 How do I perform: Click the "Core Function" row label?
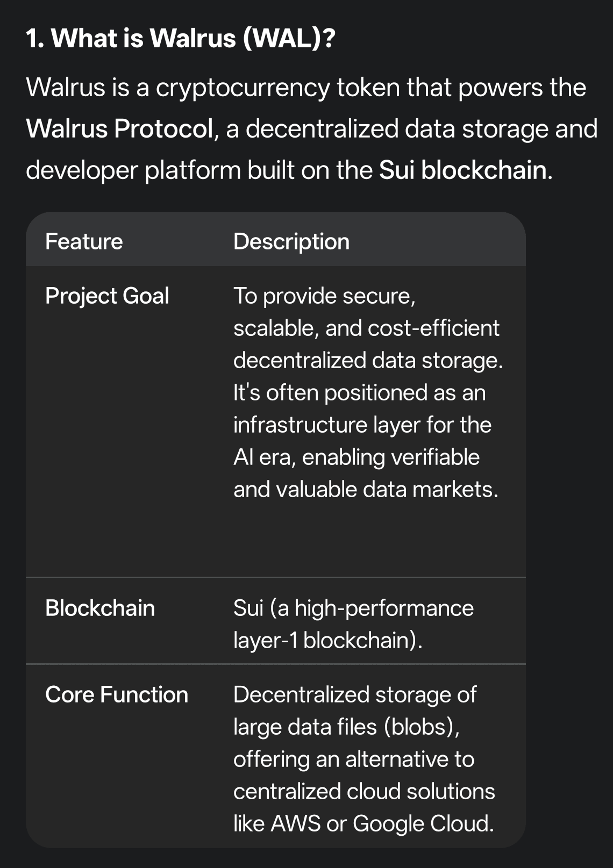pyautogui.click(x=117, y=695)
